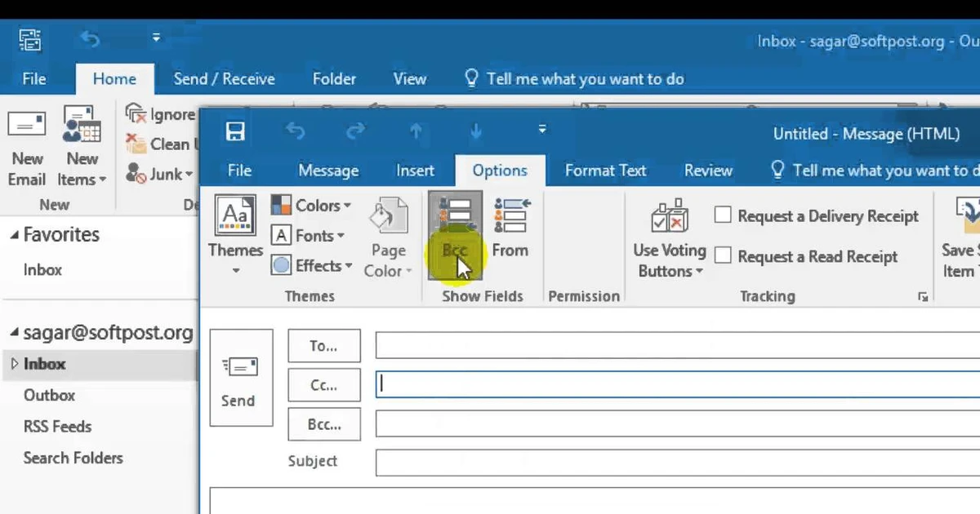
Task: Click the Bcc... button to pick recipients
Action: click(x=323, y=423)
